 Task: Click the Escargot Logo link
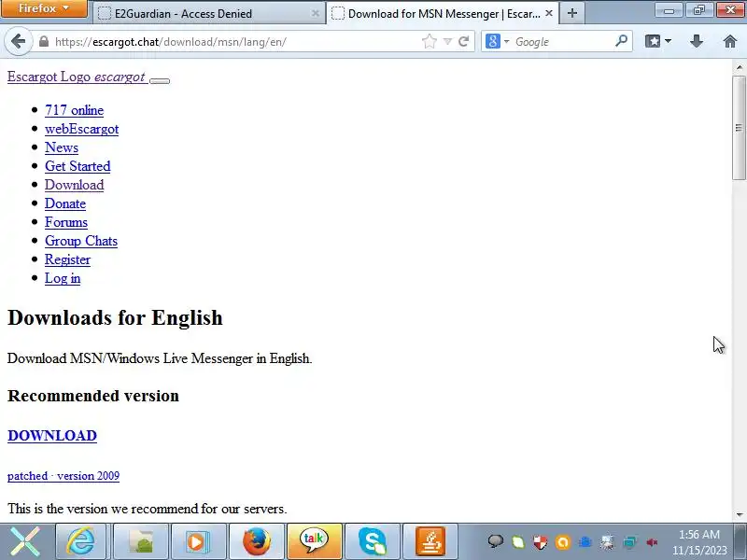(x=78, y=77)
